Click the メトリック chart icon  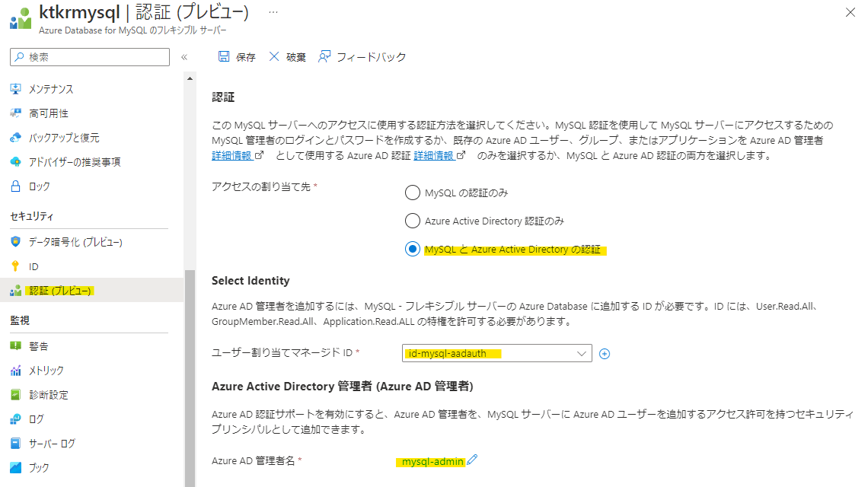tap(15, 371)
